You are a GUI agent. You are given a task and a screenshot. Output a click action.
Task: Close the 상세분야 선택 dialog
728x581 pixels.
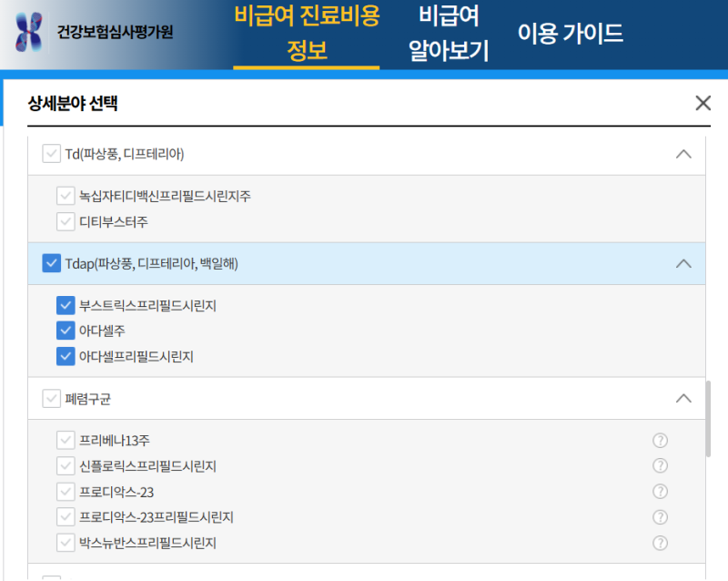point(703,103)
